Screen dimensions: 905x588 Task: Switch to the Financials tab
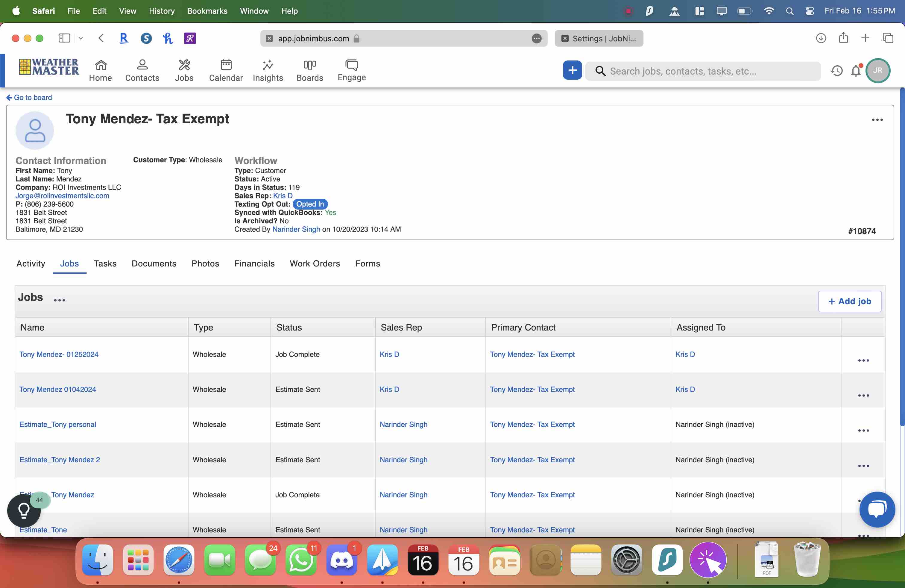pos(254,263)
